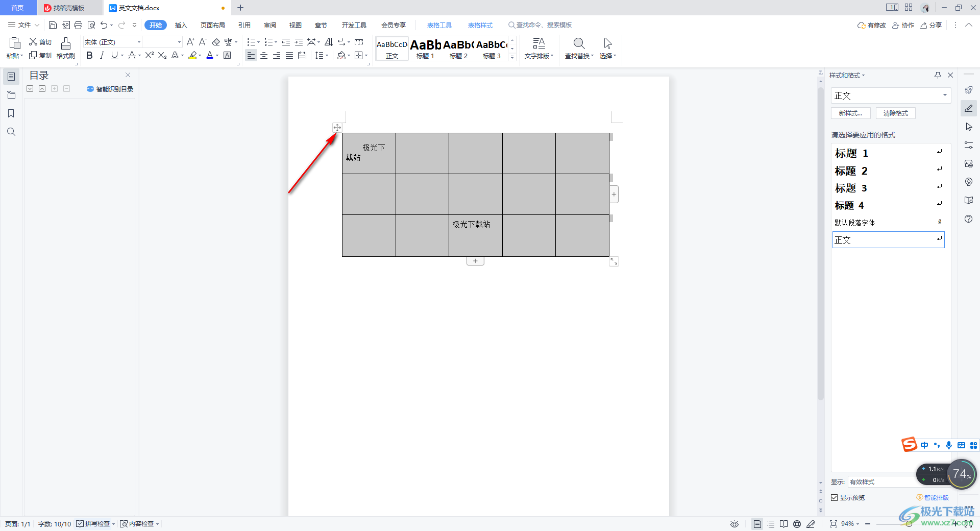Decrease font size with A- icon
Viewport: 980px width, 531px height.
click(203, 42)
